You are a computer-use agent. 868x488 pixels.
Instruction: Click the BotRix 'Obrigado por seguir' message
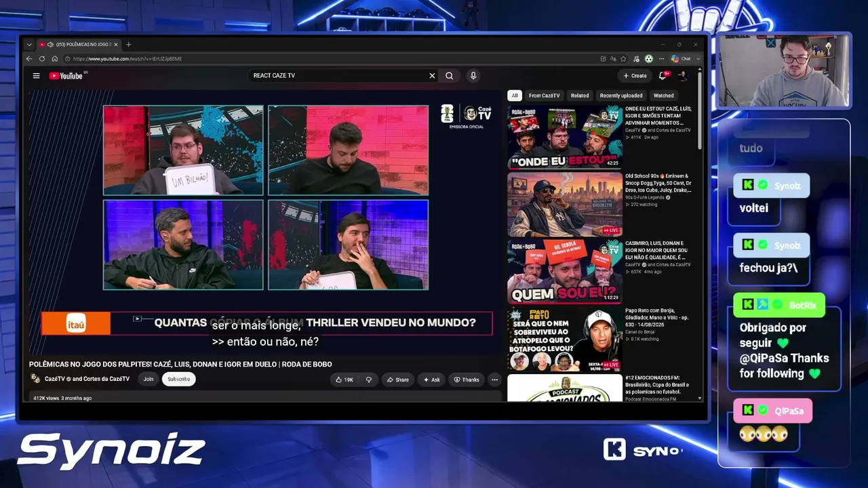point(785,350)
